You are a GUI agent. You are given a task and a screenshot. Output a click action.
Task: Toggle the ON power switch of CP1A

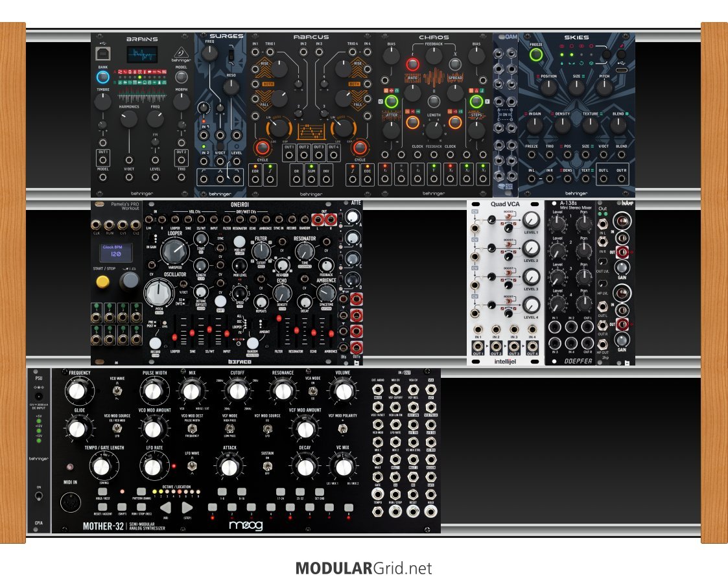38,496
